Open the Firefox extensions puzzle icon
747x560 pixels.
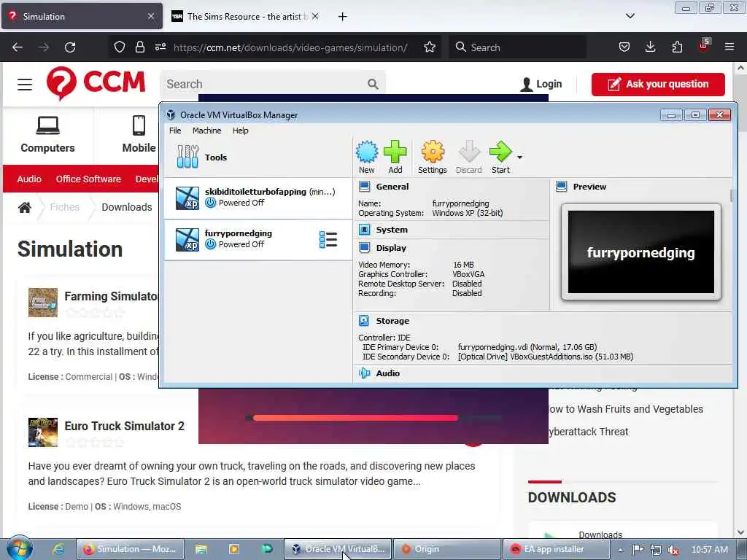coord(677,47)
